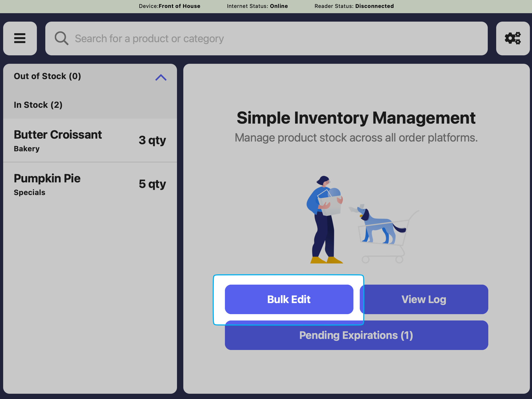Click the Specials category label
532x399 pixels.
coord(29,193)
